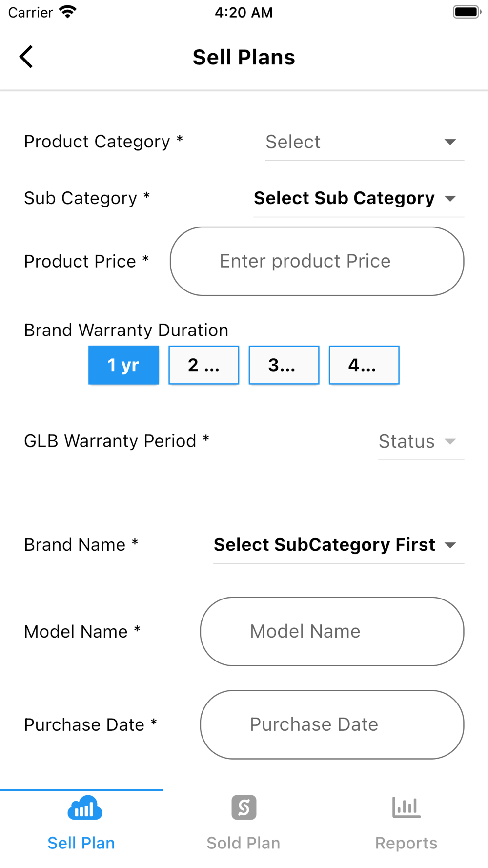Tap the Purchase Date field
488x868 pixels.
pyautogui.click(x=332, y=724)
